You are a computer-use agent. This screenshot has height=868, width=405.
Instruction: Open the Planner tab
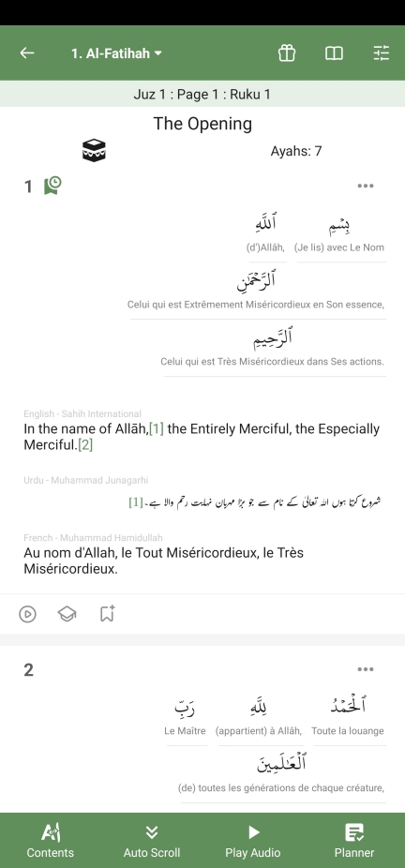click(354, 840)
